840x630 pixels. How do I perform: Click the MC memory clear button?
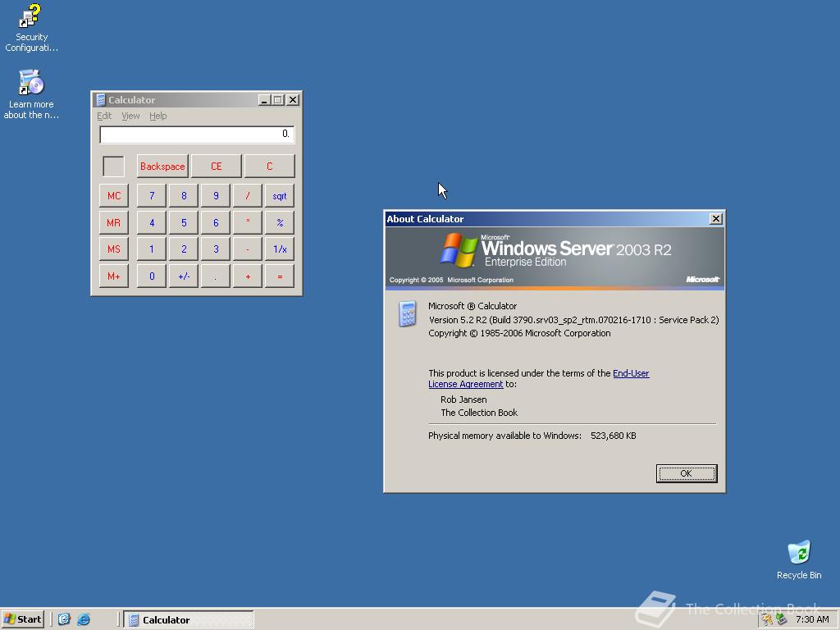pyautogui.click(x=113, y=195)
